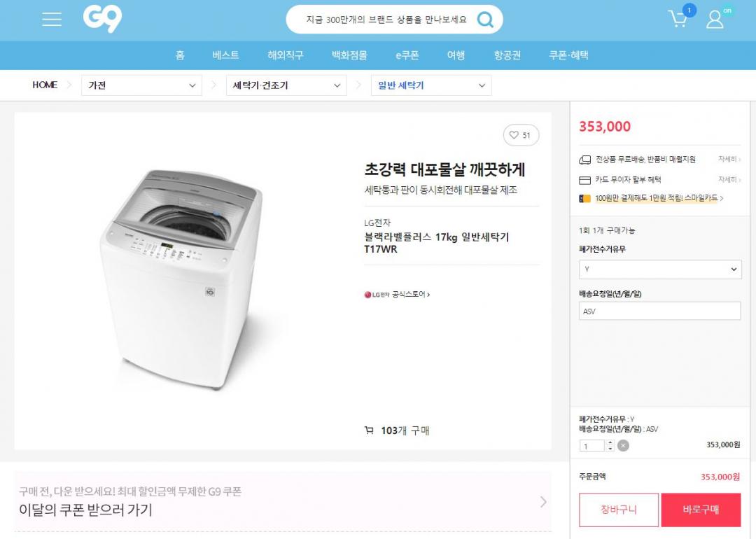Expand the 가전 category dropdown
Image resolution: width=756 pixels, height=539 pixels.
(142, 85)
